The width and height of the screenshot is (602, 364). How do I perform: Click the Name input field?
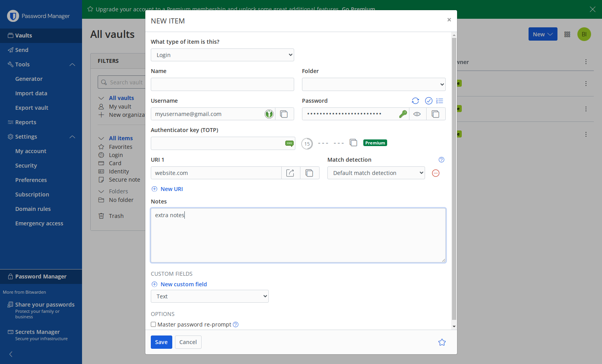click(222, 84)
